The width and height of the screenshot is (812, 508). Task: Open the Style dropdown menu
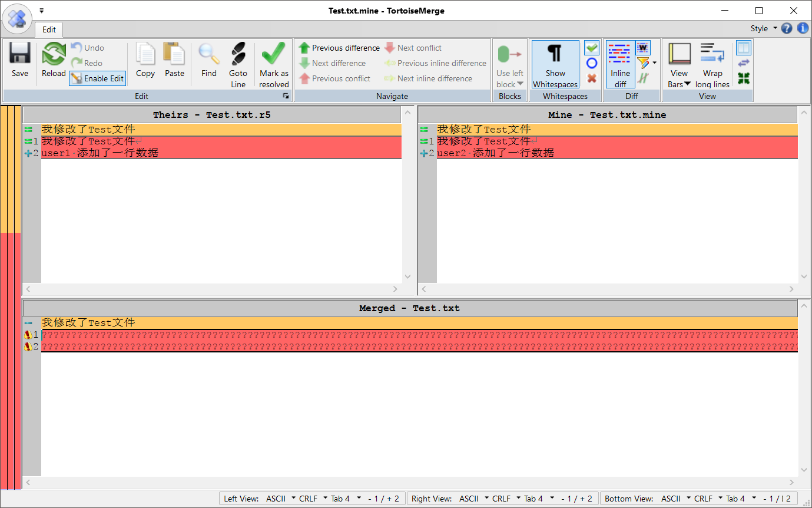click(x=763, y=28)
